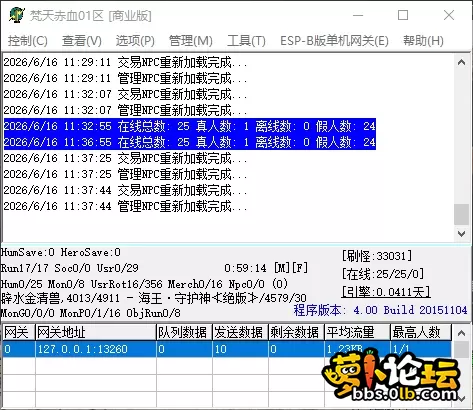This screenshot has height=410, width=473.
Task: Click the 辟水金清兽 monster status line
Action: [x=154, y=298]
